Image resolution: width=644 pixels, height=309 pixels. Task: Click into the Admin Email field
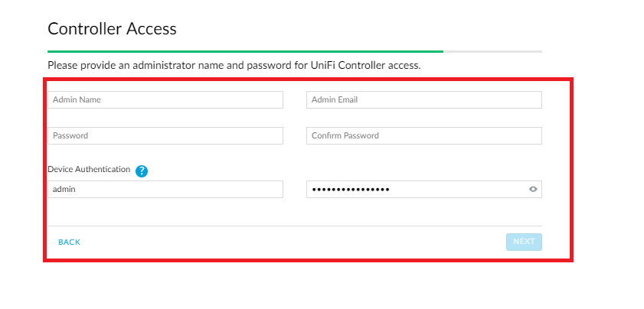coord(424,99)
